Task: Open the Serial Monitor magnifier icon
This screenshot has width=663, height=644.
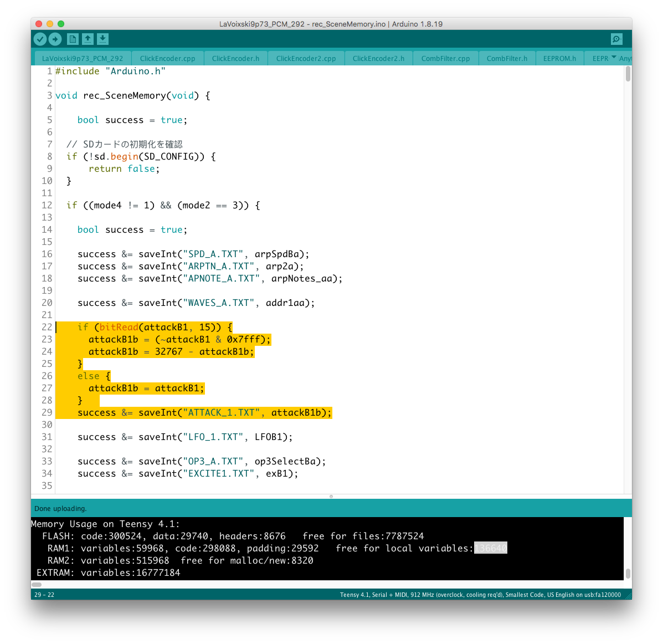Action: (x=616, y=39)
